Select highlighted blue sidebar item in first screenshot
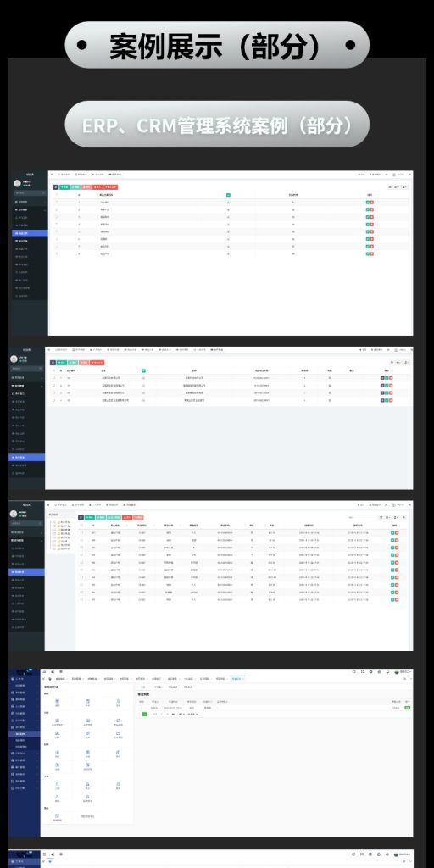Screen dimensions: 434x868 pyautogui.click(x=30, y=233)
